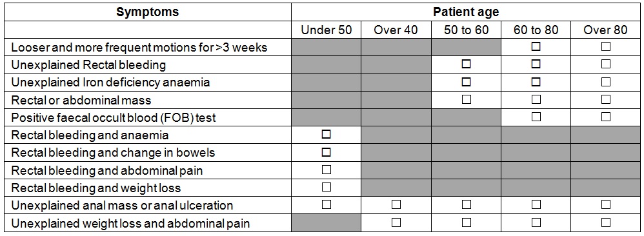Check Positive FOB test for 60 to 80
The image size is (644, 236).
coord(536,117)
